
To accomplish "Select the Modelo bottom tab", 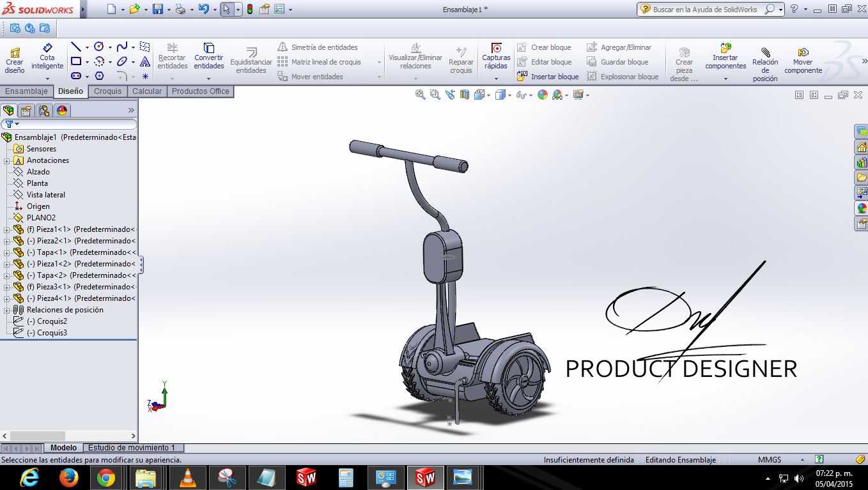I will pyautogui.click(x=63, y=448).
